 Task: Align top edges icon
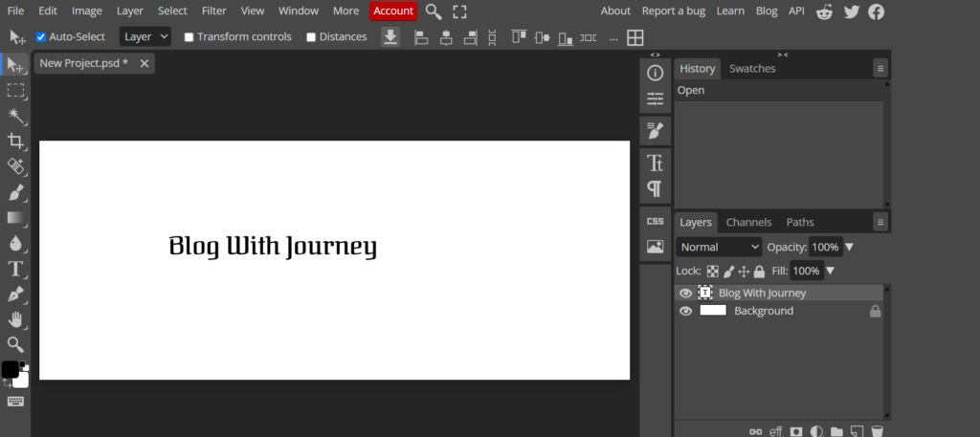click(519, 37)
